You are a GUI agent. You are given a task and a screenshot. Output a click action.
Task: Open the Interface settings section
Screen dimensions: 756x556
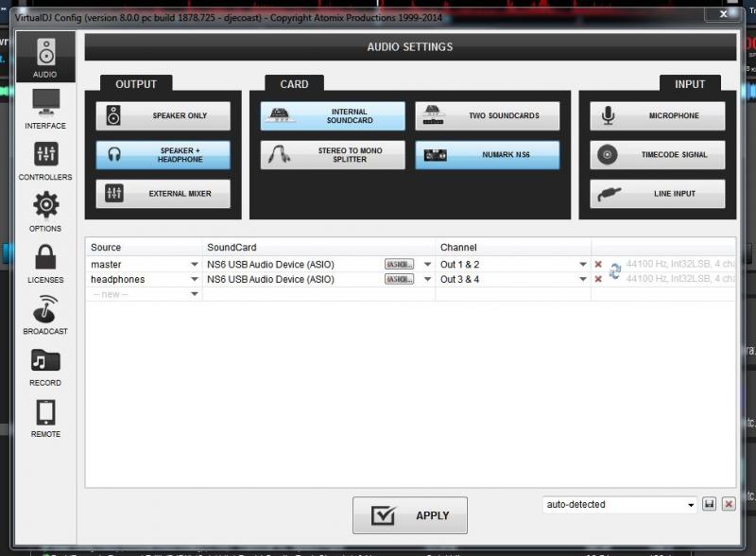[45, 109]
